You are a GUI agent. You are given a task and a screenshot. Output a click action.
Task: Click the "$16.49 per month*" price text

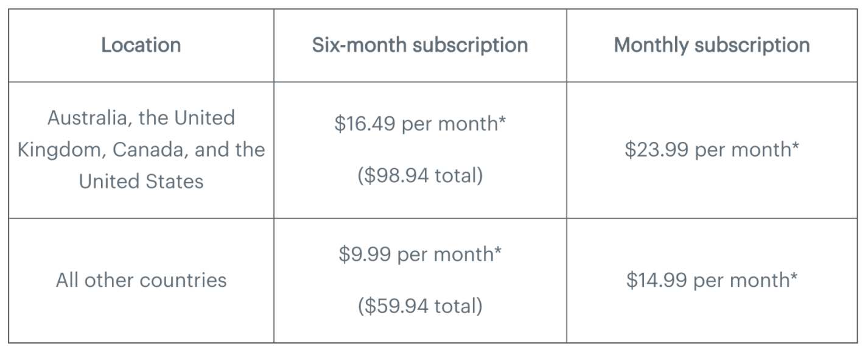click(420, 124)
